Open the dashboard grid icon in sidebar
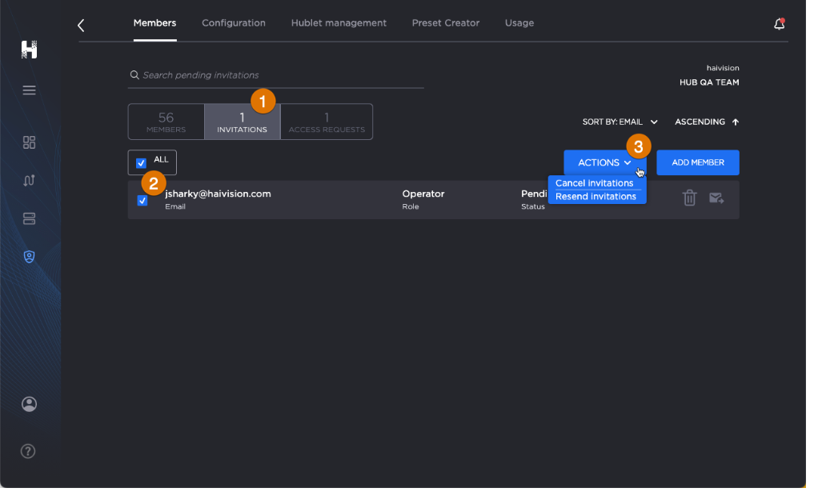Screen dimensions: 822x504 [x=29, y=142]
